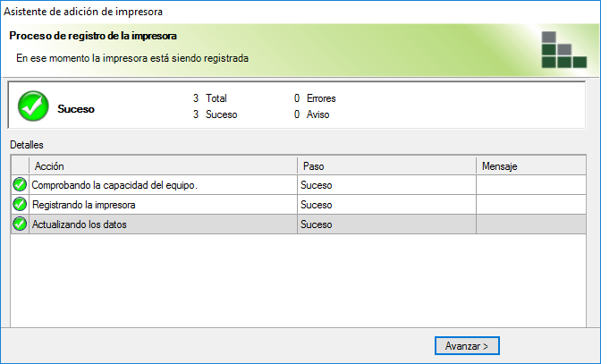
Task: Click Suceso in the Actualizando los datos row
Action: click(317, 224)
